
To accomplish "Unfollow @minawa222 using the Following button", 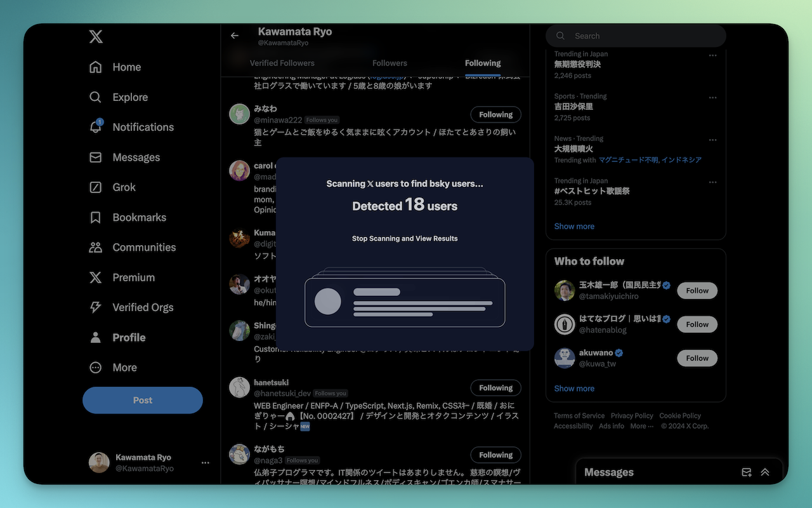I will click(x=495, y=114).
